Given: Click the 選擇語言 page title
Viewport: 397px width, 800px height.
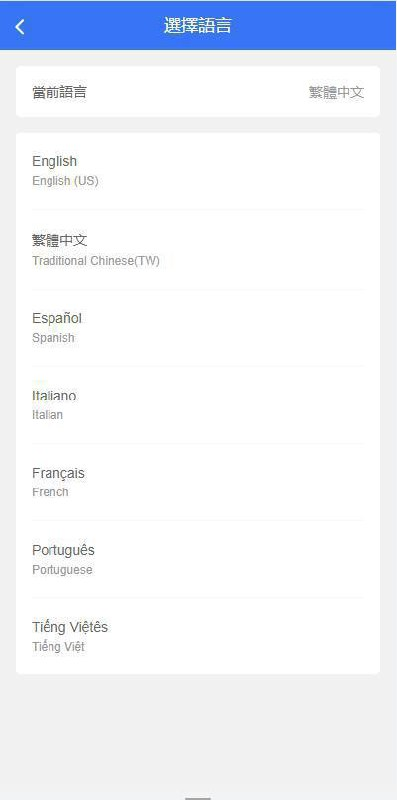Looking at the screenshot, I should click(198, 26).
